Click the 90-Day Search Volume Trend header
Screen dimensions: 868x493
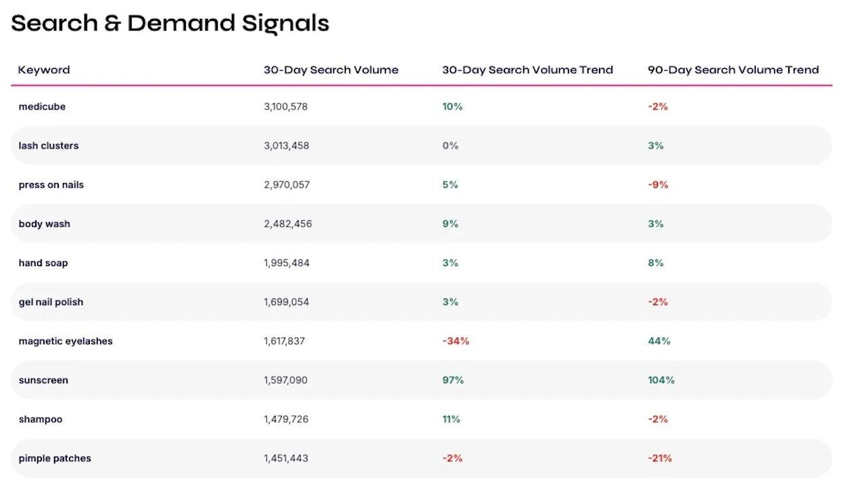tap(733, 70)
